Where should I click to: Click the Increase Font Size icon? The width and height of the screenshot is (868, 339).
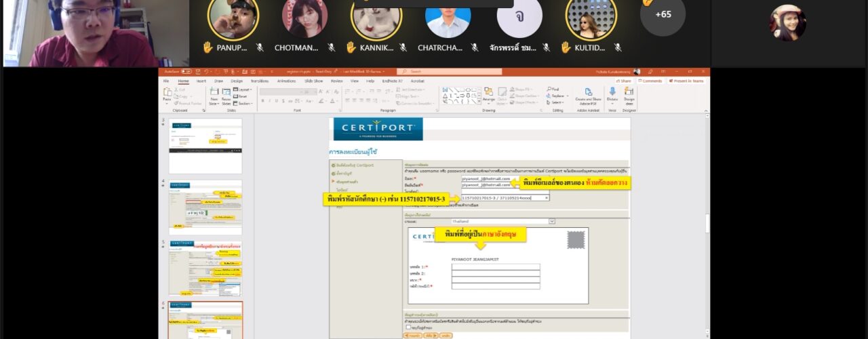click(x=320, y=92)
